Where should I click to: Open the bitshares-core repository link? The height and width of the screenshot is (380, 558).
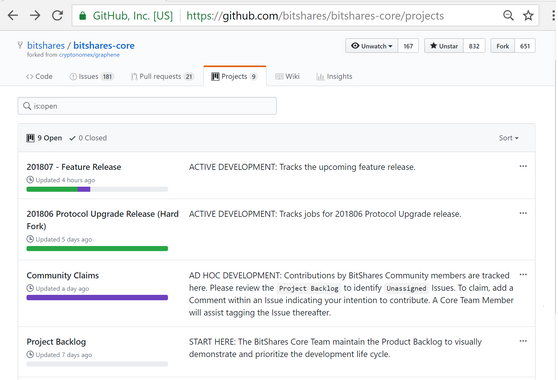[x=104, y=46]
